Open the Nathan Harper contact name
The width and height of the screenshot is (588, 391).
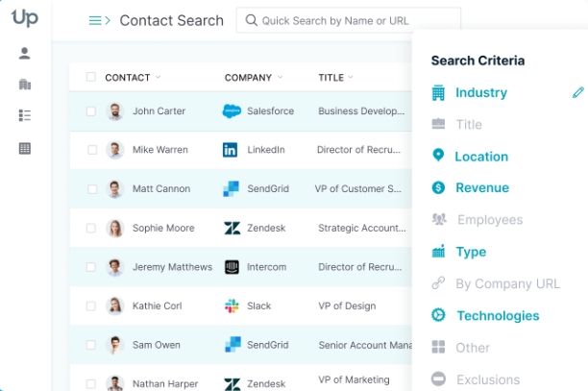[165, 384]
